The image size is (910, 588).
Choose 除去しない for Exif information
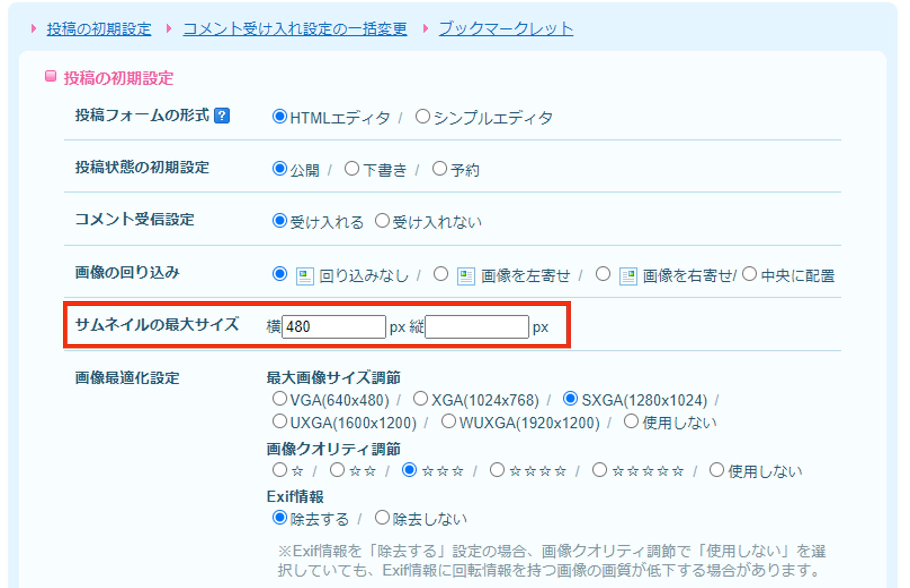pos(382,518)
